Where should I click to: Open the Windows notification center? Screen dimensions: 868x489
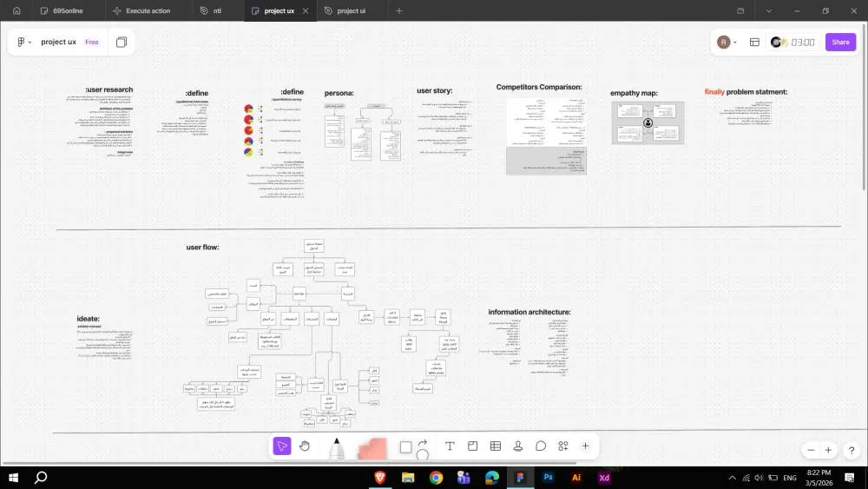[849, 478]
